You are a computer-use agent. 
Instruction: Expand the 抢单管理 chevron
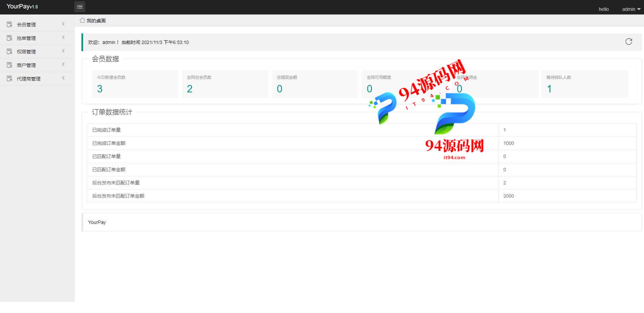coord(63,38)
